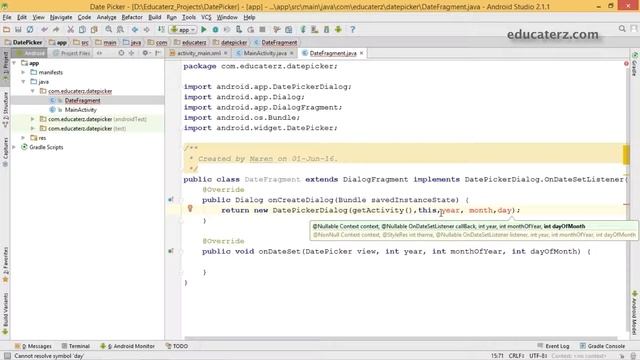Switch to MainActivity.java editor tab

point(265,53)
